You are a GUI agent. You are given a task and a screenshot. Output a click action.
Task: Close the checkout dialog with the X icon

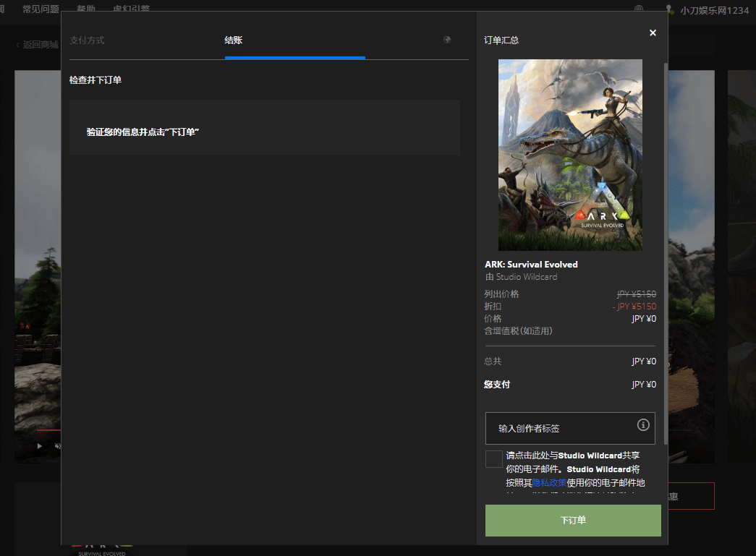653,33
